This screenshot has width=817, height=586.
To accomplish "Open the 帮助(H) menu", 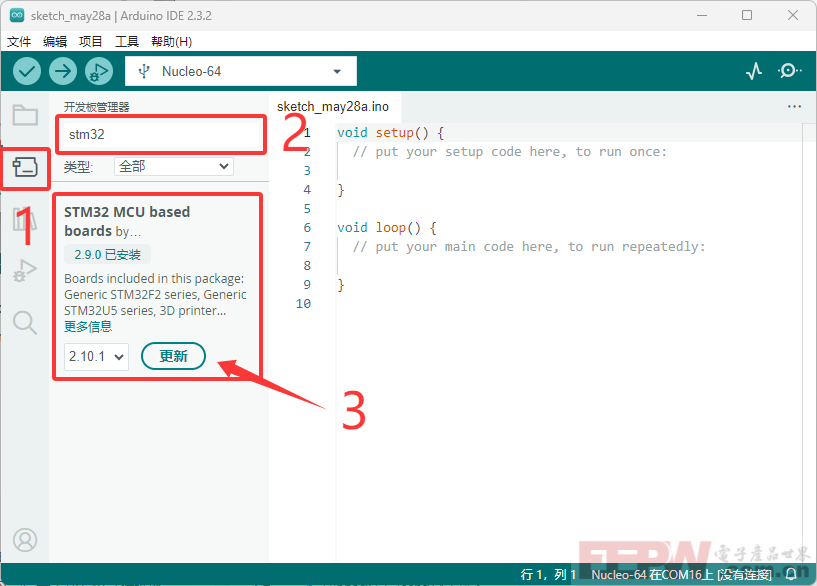I will (171, 42).
